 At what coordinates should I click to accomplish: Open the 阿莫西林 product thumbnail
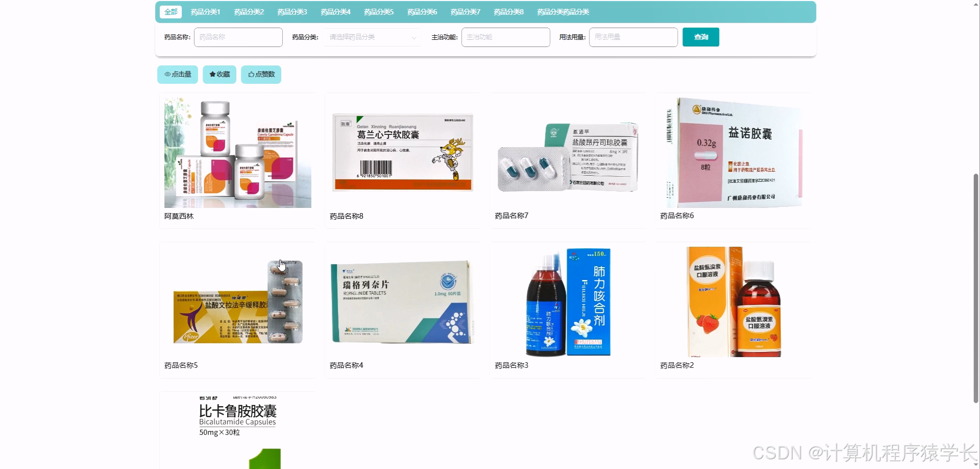tap(237, 152)
